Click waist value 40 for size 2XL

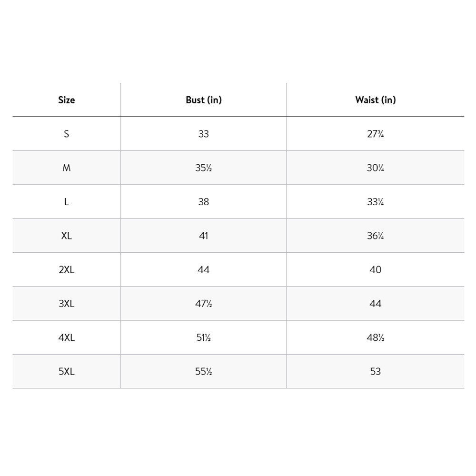(375, 269)
